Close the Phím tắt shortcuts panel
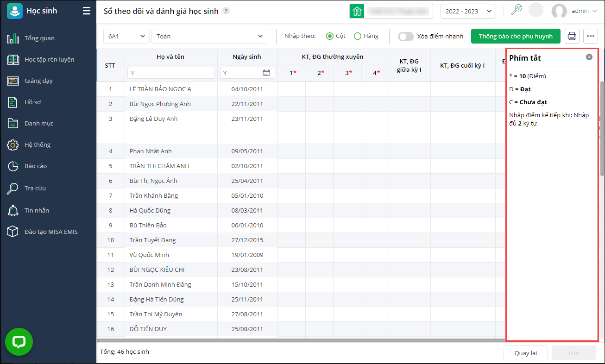The height and width of the screenshot is (364, 605). pyautogui.click(x=589, y=57)
